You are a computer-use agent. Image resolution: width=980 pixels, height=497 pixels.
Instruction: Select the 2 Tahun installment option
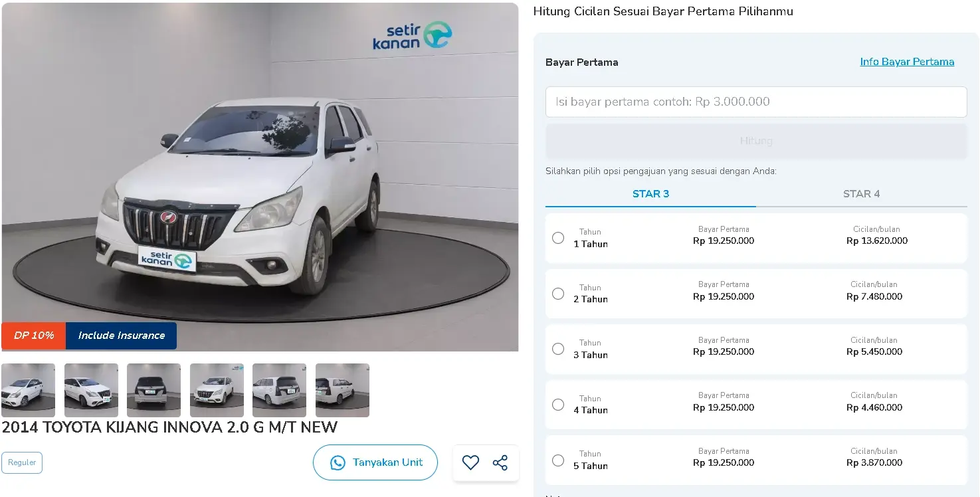click(558, 294)
